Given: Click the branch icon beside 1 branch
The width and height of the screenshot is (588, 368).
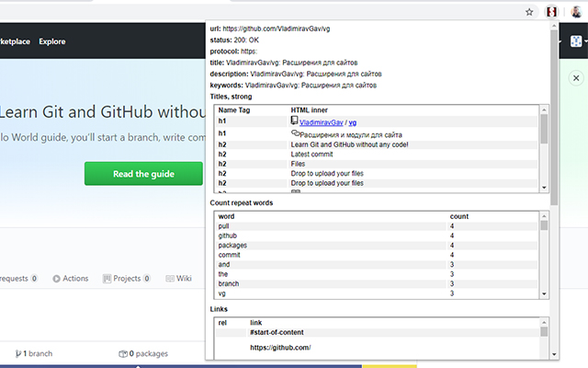Looking at the screenshot, I should (18, 353).
